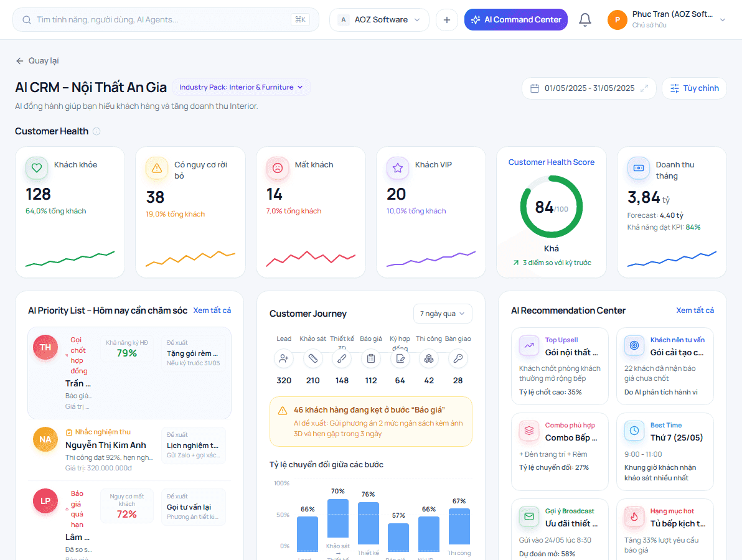Screen dimensions: 742x560
Task: Click the 76% conversion bar in the chart
Action: [368, 523]
